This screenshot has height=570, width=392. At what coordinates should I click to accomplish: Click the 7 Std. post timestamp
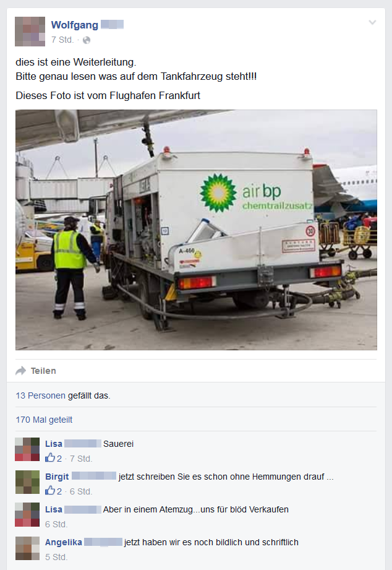62,40
